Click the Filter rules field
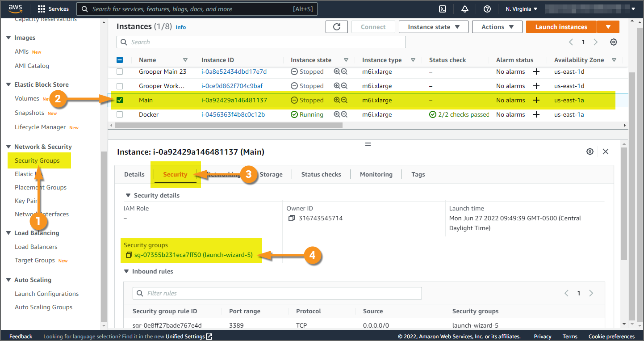The width and height of the screenshot is (644, 341). pos(277,293)
